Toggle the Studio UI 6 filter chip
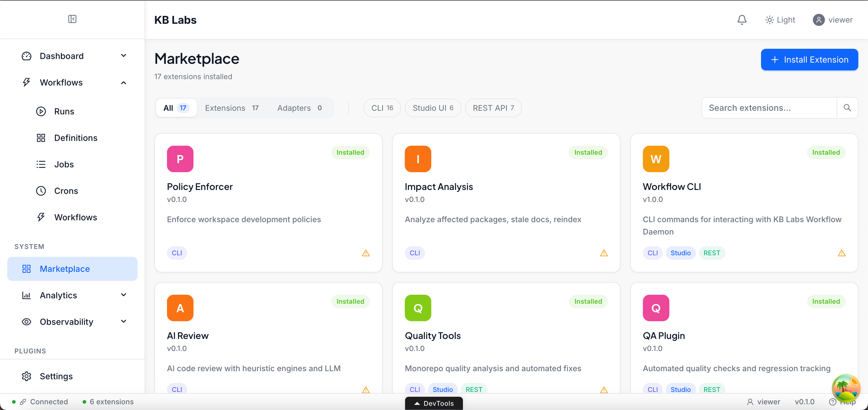The width and height of the screenshot is (868, 410). 433,108
